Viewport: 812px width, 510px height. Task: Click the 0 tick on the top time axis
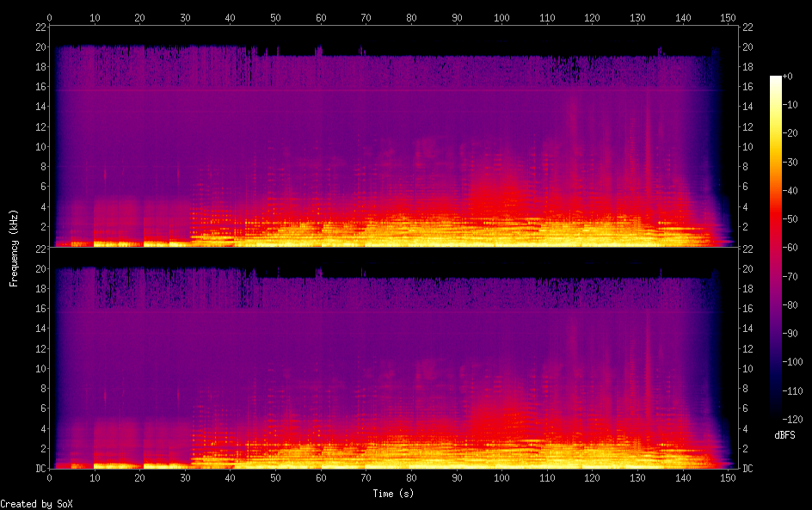[x=49, y=17]
